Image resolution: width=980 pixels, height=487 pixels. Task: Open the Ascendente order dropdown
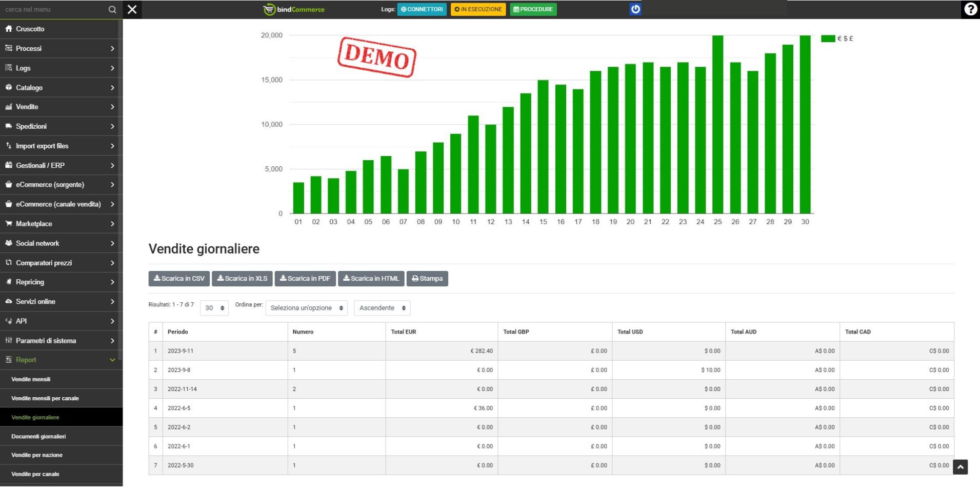click(x=382, y=308)
